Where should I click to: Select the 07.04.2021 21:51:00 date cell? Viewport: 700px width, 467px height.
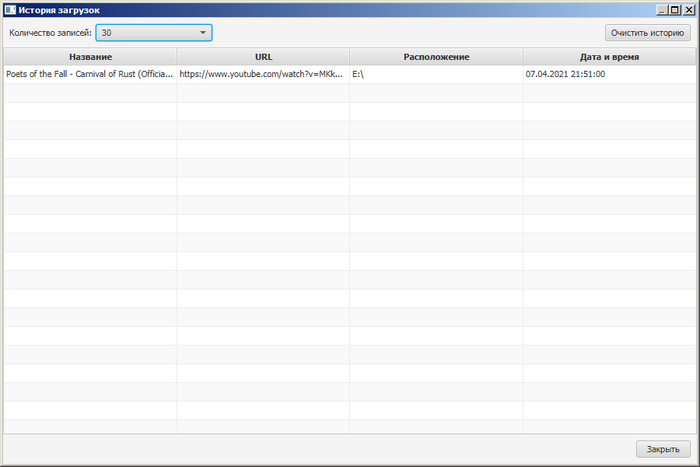[609, 74]
